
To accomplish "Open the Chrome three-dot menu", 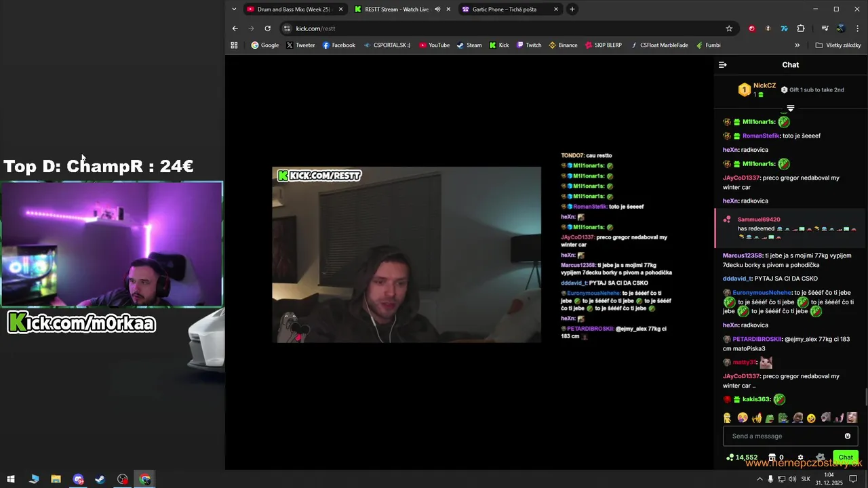I will (x=858, y=28).
